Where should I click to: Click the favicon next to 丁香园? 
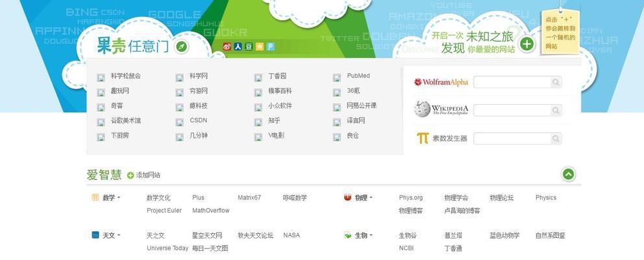(x=258, y=78)
